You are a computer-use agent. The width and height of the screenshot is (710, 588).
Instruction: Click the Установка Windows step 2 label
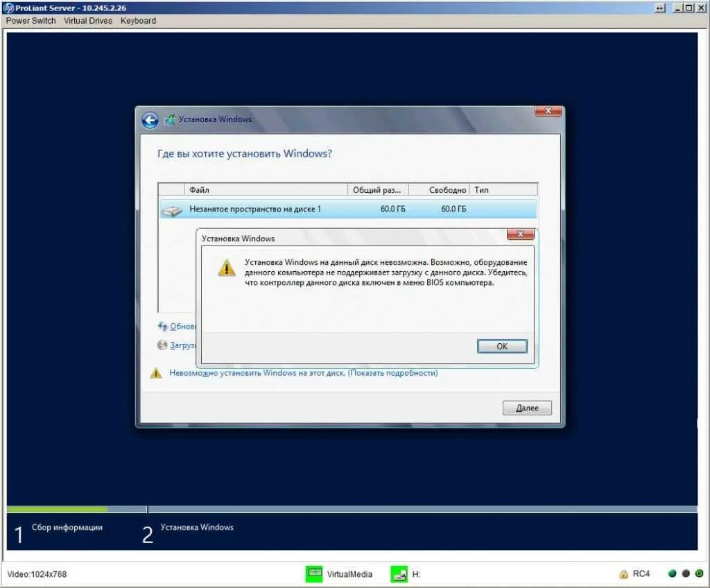(x=197, y=527)
